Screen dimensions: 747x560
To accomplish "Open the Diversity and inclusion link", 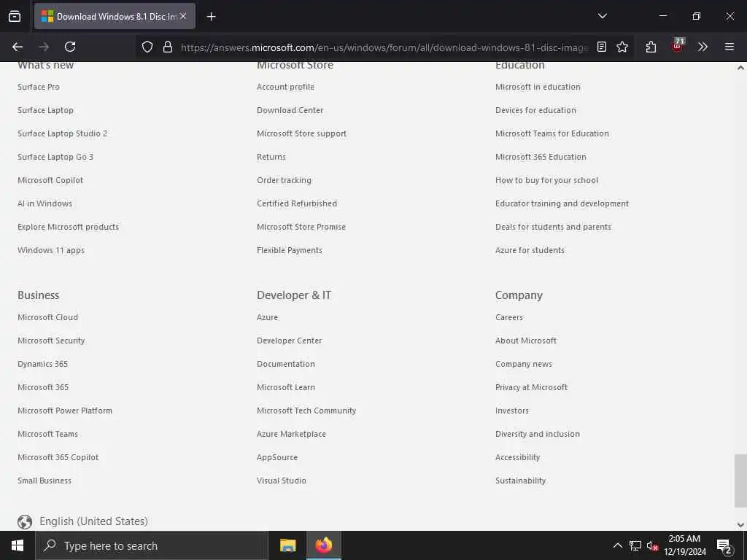I will (x=538, y=434).
